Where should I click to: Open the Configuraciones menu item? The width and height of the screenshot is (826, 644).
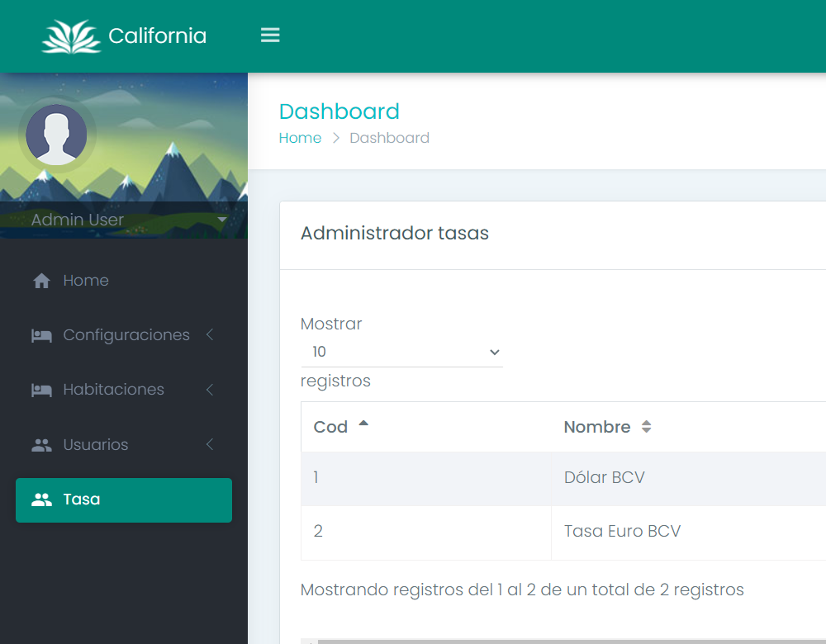point(124,335)
